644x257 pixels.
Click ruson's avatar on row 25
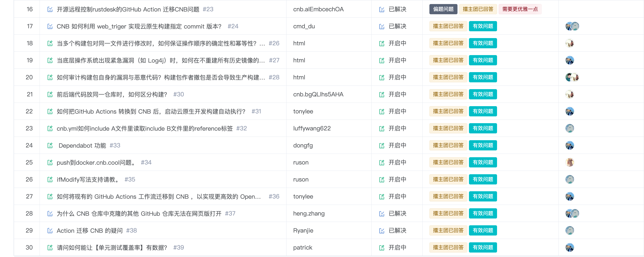pyautogui.click(x=570, y=162)
